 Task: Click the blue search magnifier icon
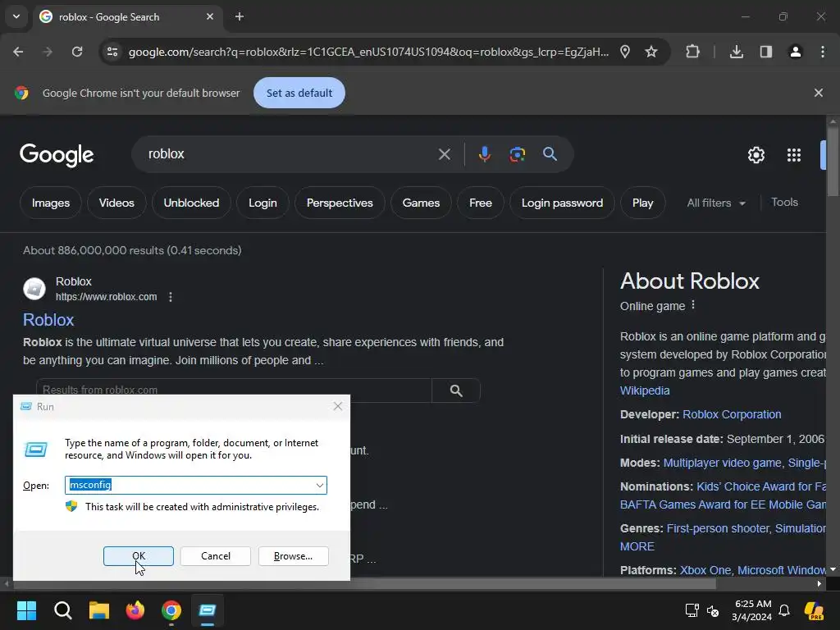pyautogui.click(x=550, y=154)
